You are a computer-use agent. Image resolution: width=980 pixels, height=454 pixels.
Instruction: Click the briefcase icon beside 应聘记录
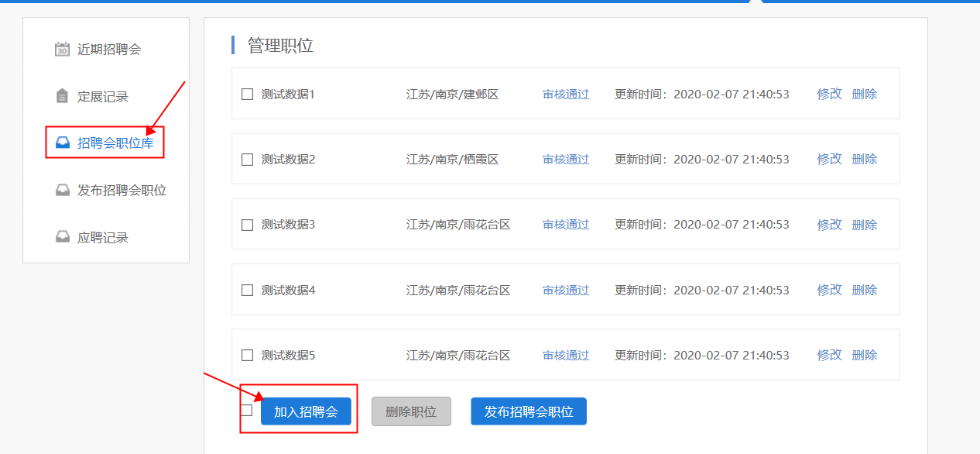63,236
